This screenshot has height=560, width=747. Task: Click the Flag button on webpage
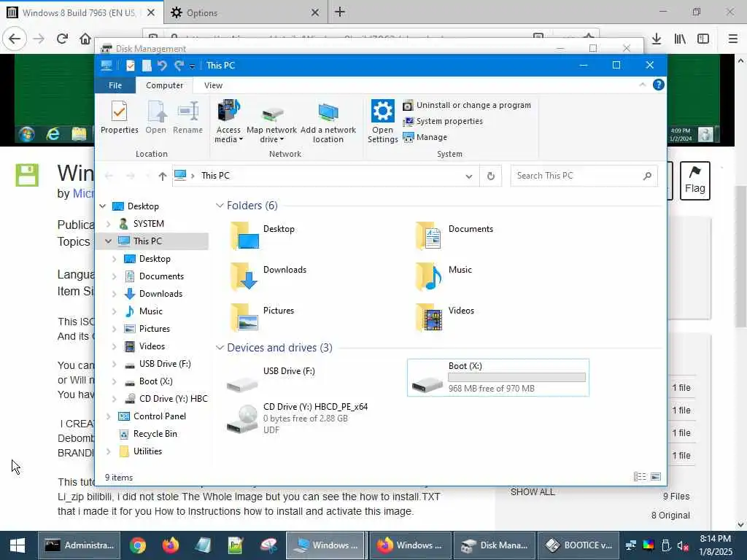click(x=694, y=181)
